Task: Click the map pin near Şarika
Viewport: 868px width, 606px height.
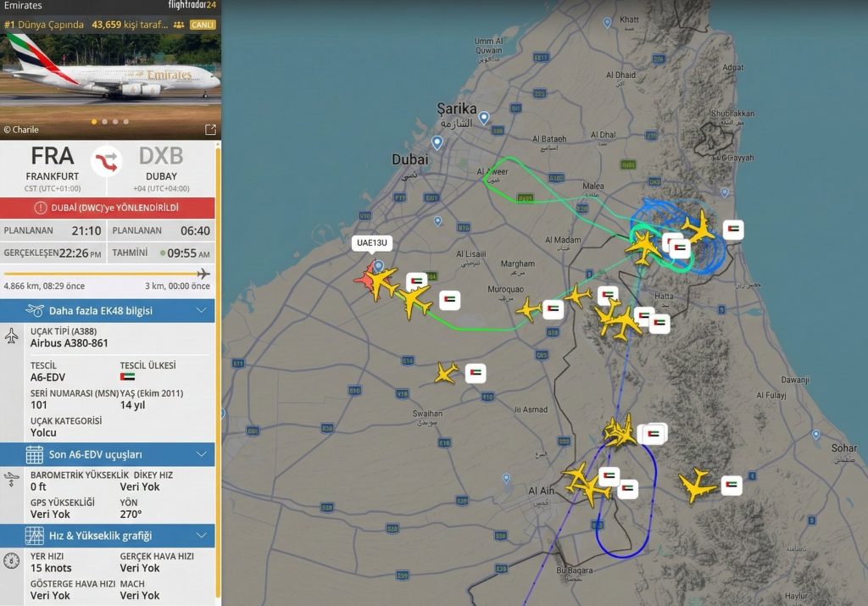Action: click(x=484, y=117)
